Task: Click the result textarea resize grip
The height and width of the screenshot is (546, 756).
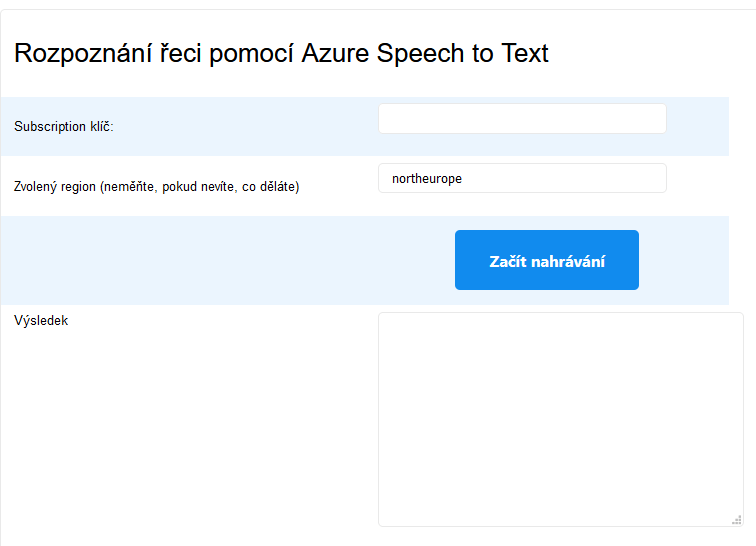Action: [x=736, y=519]
